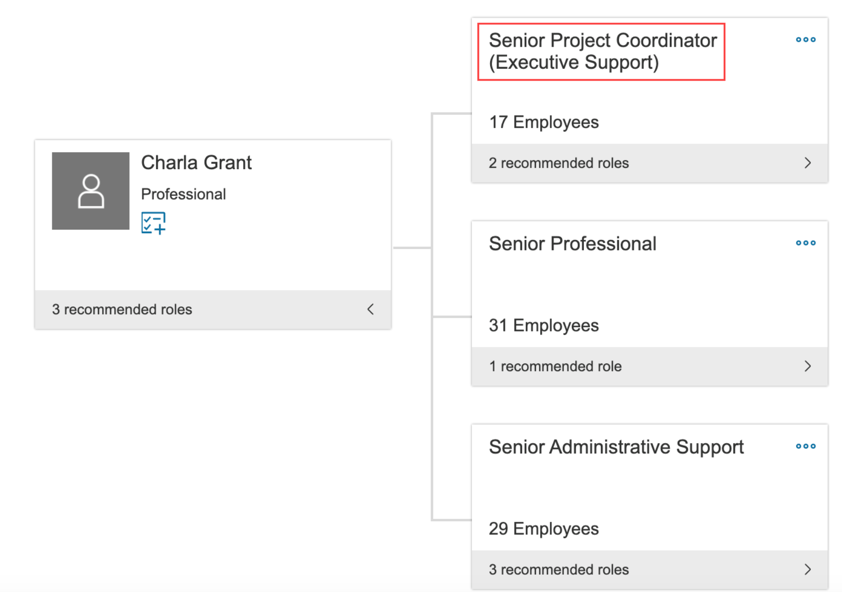The height and width of the screenshot is (592, 842).
Task: Select the Senior Professional card title
Action: pyautogui.click(x=572, y=244)
